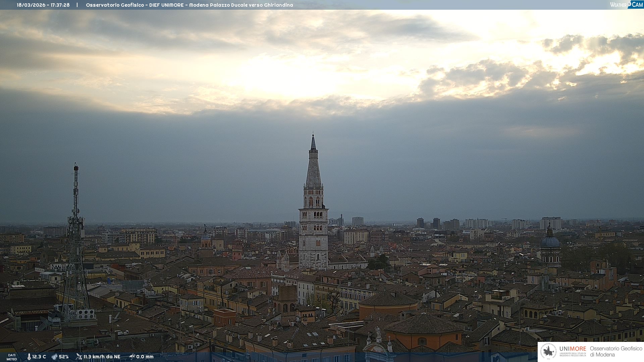Click the thermometer temperature icon

click(29, 357)
